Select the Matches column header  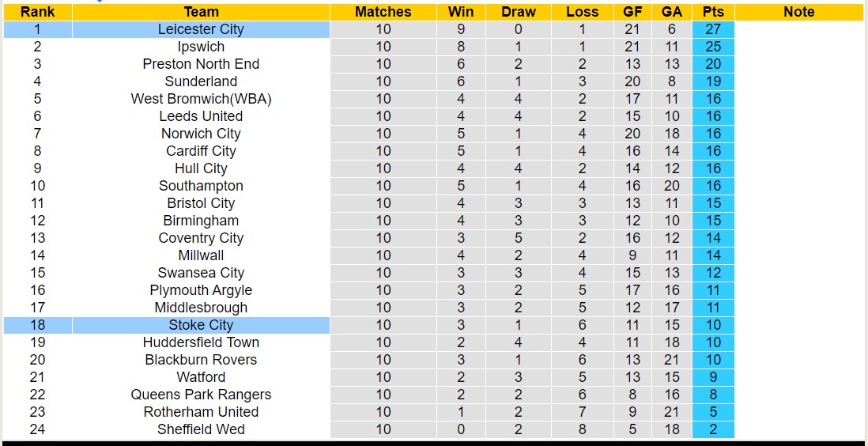click(383, 12)
